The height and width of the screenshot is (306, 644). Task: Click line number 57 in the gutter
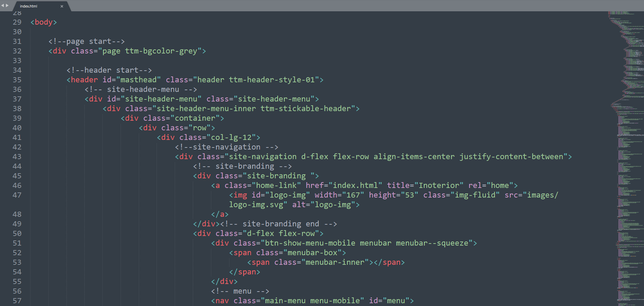tap(17, 301)
